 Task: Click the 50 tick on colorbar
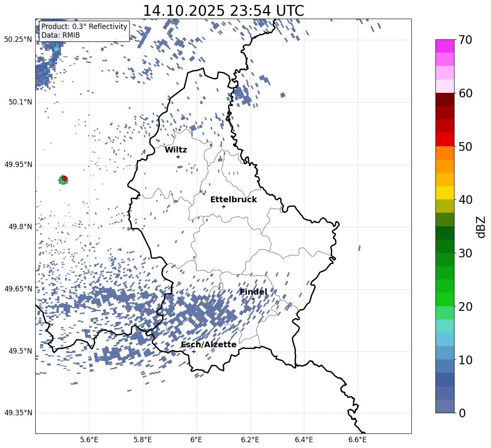465,146
